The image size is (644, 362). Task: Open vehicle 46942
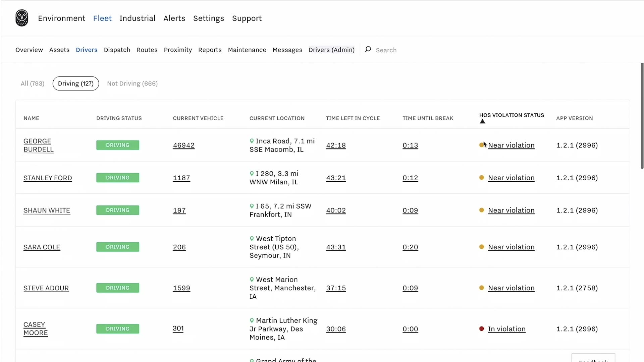[183, 145]
